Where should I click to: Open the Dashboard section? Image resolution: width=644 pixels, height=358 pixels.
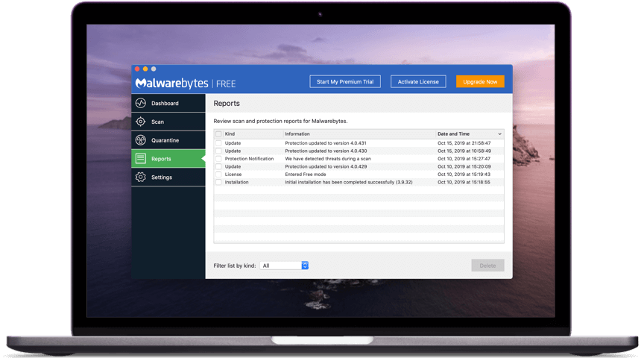pos(168,103)
